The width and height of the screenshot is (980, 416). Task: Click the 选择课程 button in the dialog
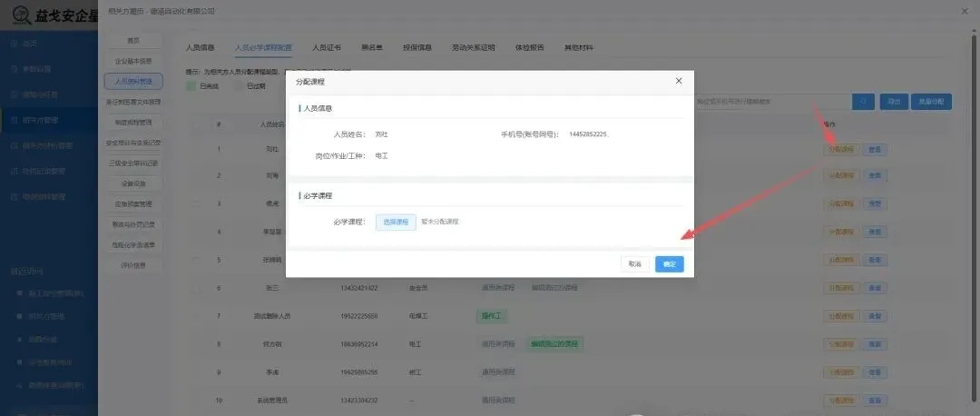(396, 222)
